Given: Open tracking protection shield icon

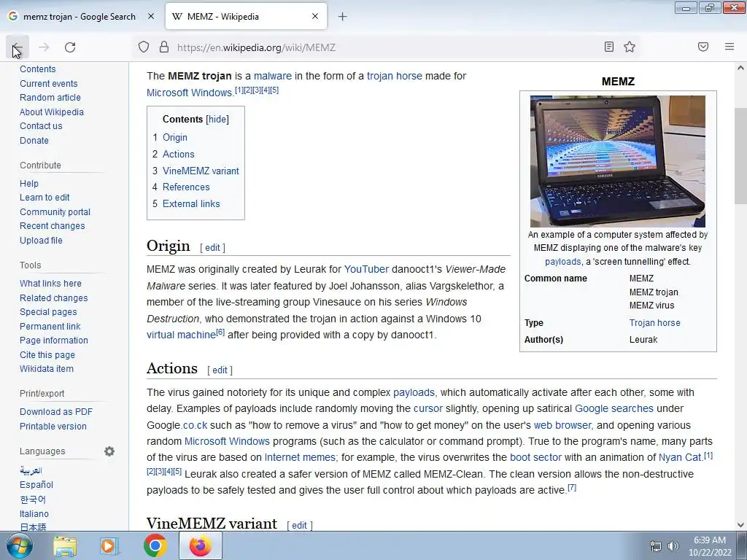Looking at the screenshot, I should tap(144, 47).
